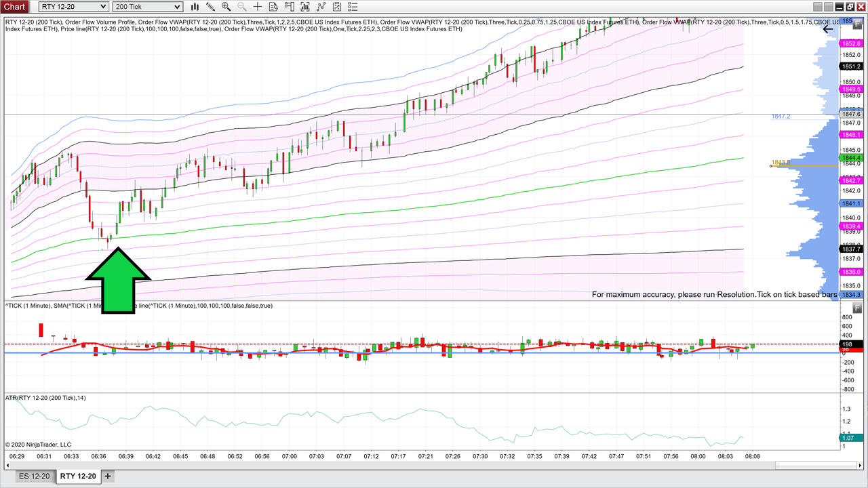Click the 1836.0 magenta price marker

point(851,272)
